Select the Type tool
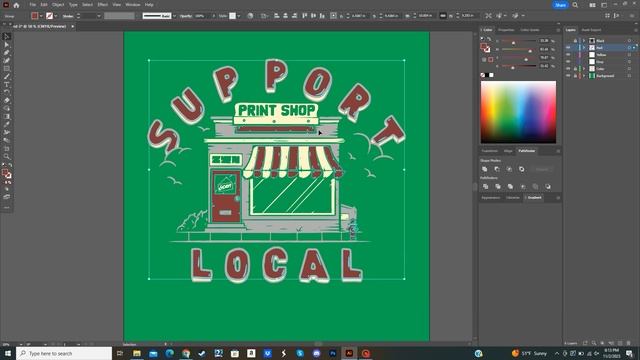 click(7, 84)
